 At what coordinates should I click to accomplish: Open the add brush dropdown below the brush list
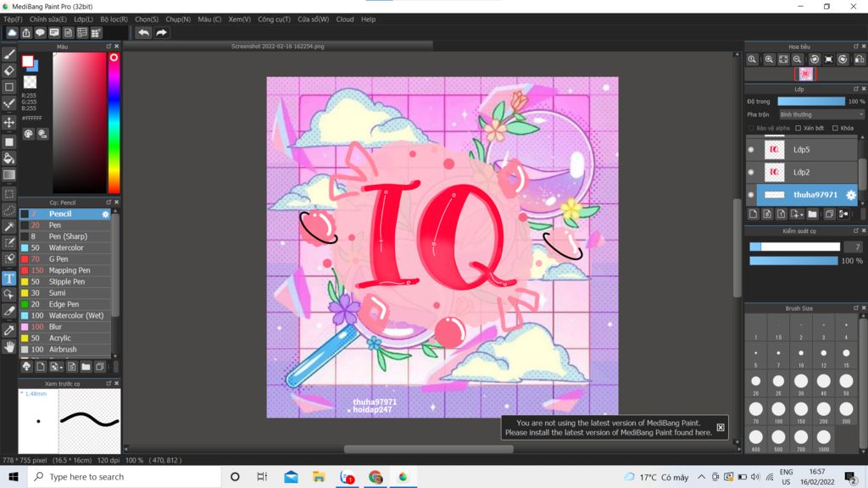pyautogui.click(x=56, y=366)
